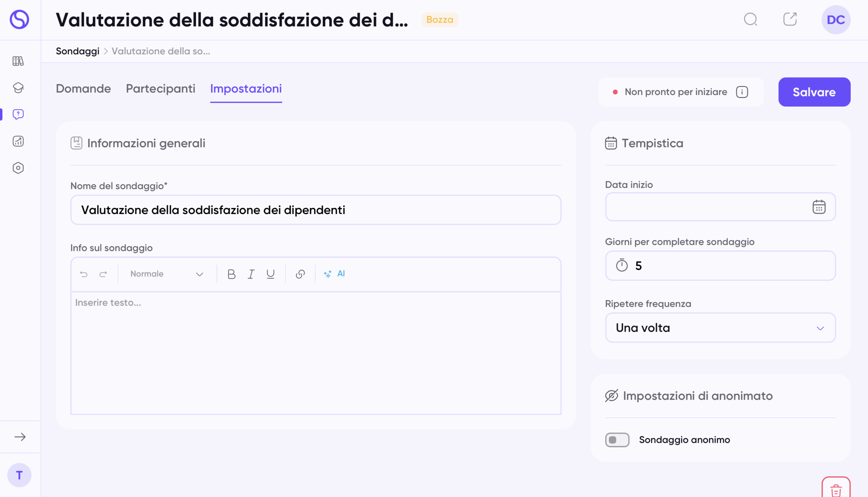The height and width of the screenshot is (497, 868).
Task: Click the redo arrow in the editor
Action: pyautogui.click(x=103, y=274)
